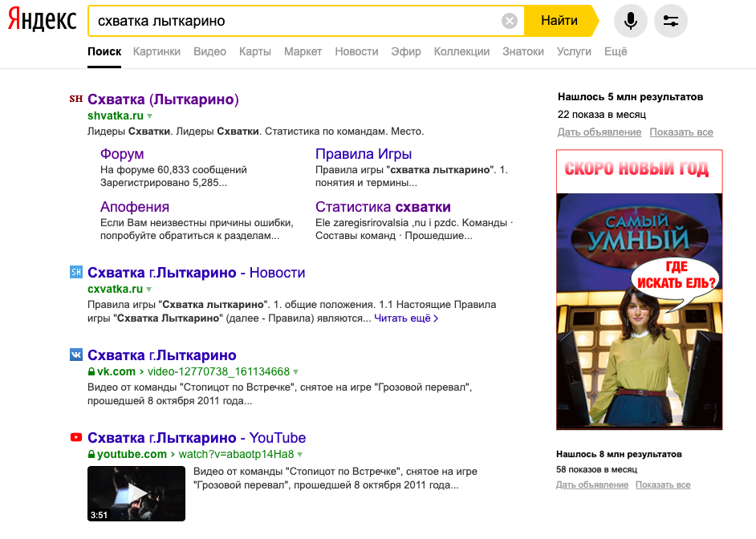Select the Поиск tab

coord(104,51)
